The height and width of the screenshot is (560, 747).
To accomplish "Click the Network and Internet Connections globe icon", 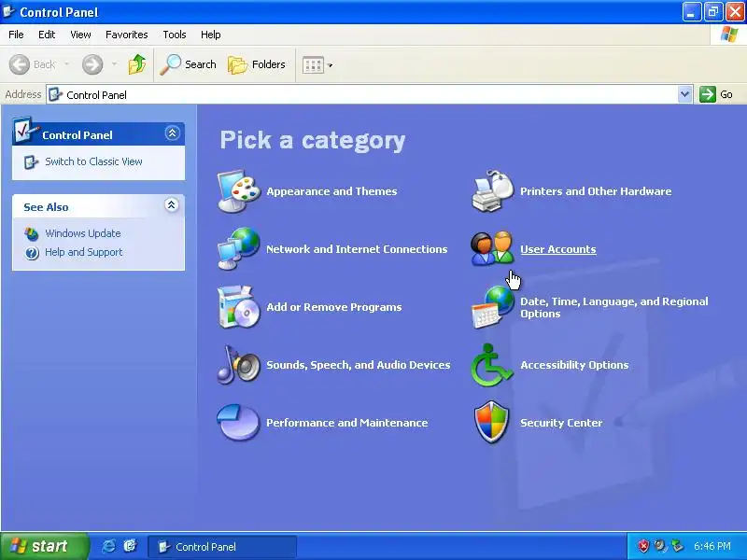I will pos(239,248).
